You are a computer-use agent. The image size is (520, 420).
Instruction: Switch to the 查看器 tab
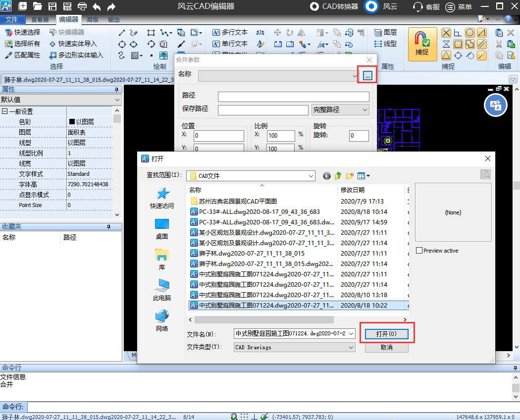40,20
